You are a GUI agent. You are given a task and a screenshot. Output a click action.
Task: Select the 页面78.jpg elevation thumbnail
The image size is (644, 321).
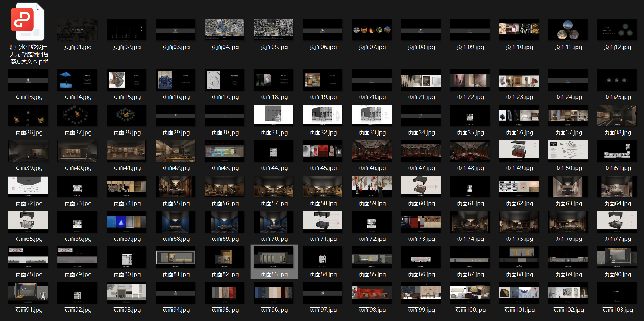click(x=28, y=257)
